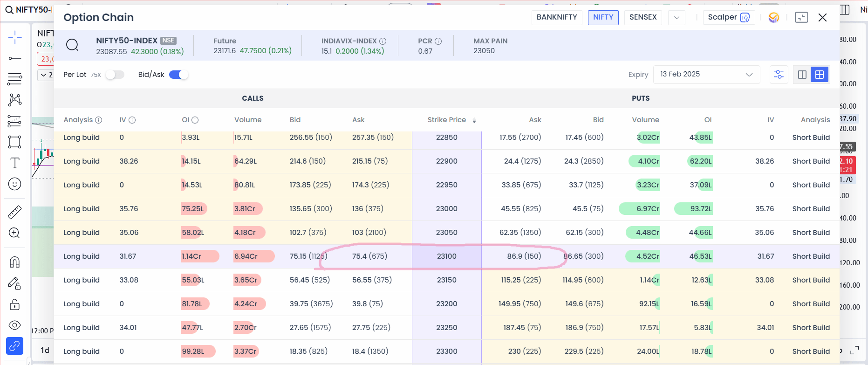Toggle chart fullscreen corner icon
868x365 pixels.
pyautogui.click(x=854, y=351)
